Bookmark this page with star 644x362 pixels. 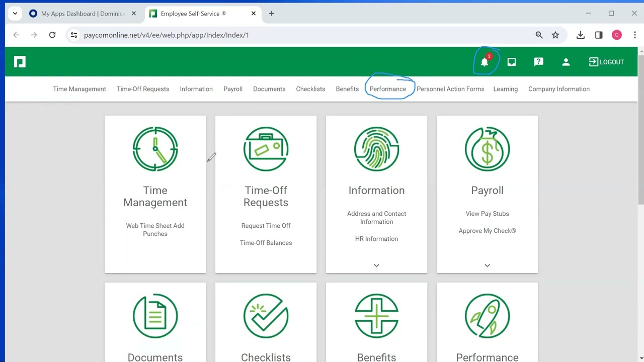(x=555, y=35)
